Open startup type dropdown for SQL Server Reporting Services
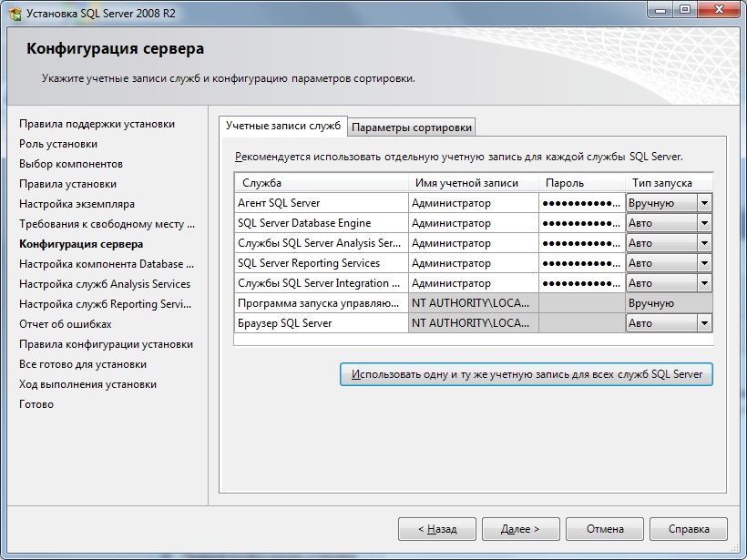The image size is (747, 560). pos(704,263)
